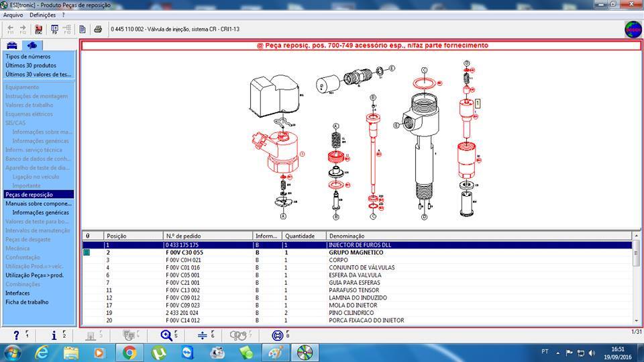
Task: Open the Definições menu
Action: pyautogui.click(x=42, y=15)
